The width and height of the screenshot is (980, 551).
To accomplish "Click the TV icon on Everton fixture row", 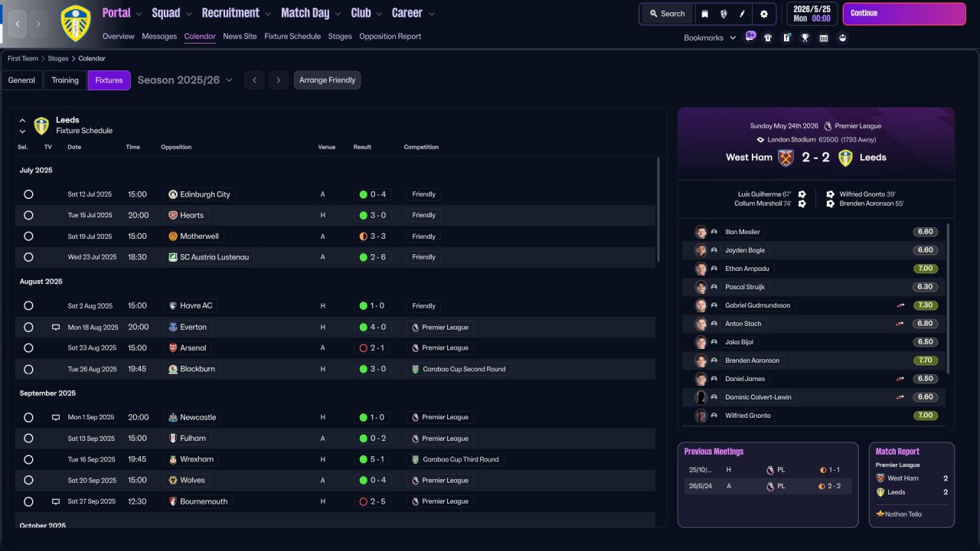I will click(x=55, y=328).
